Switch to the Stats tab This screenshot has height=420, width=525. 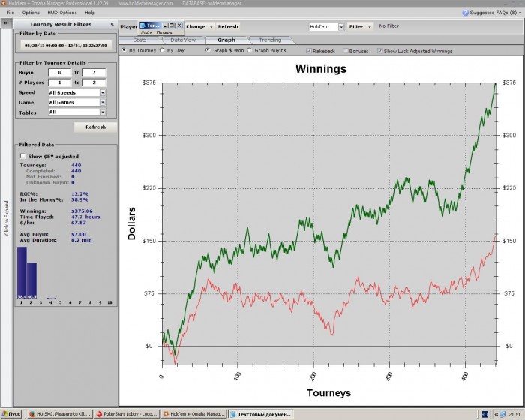click(139, 40)
